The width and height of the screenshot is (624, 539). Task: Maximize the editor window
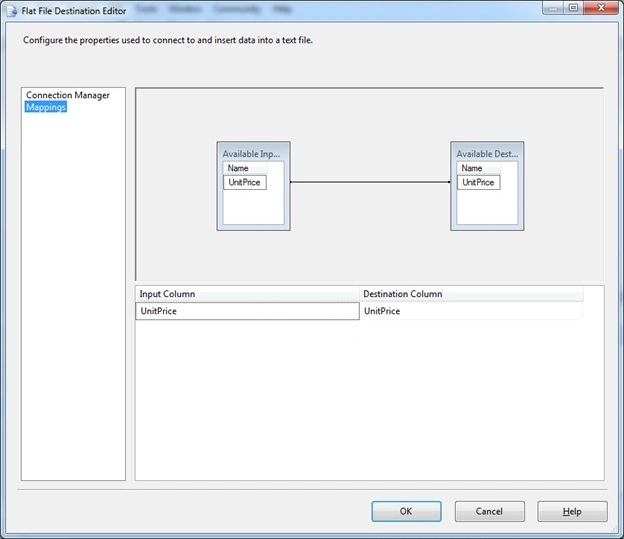(573, 8)
